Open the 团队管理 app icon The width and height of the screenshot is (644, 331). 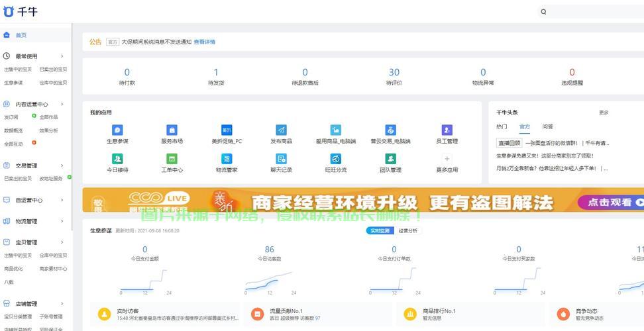point(391,159)
